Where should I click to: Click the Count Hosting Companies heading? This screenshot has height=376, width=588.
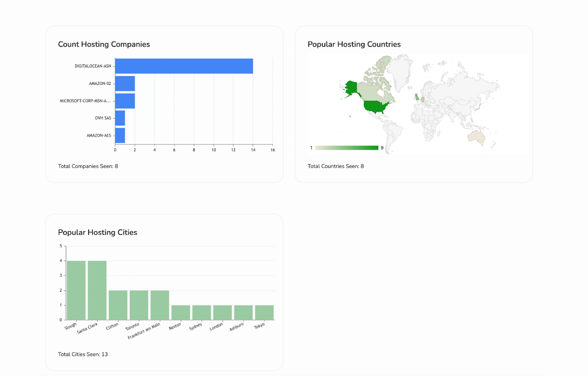[104, 44]
